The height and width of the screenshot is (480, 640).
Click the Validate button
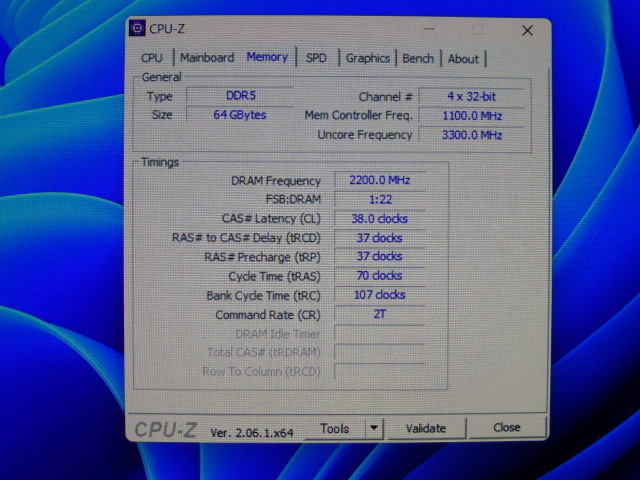point(426,428)
